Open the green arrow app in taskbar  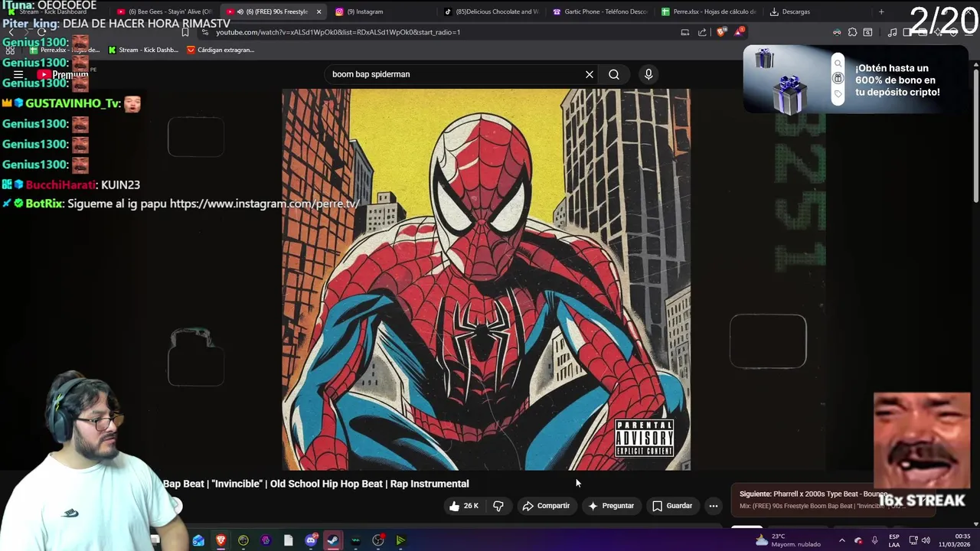400,540
